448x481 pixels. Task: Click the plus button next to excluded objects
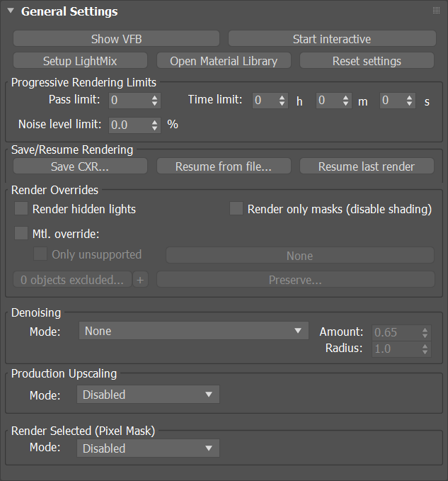pos(140,280)
